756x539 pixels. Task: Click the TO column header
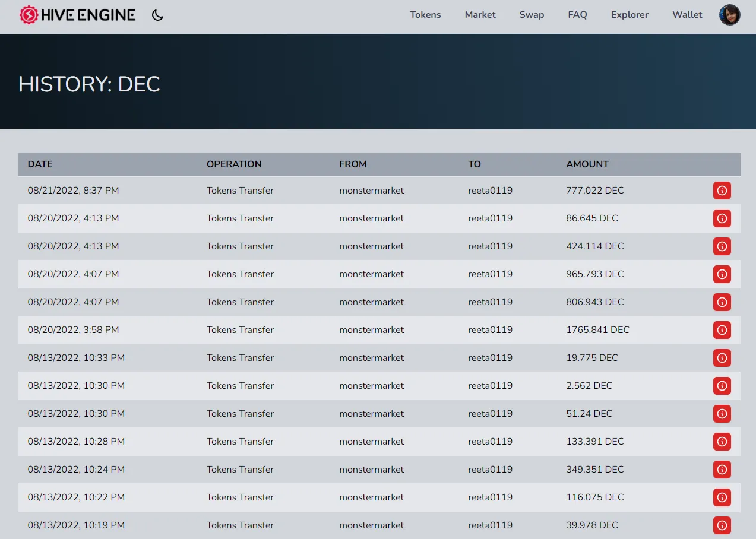[x=475, y=164]
